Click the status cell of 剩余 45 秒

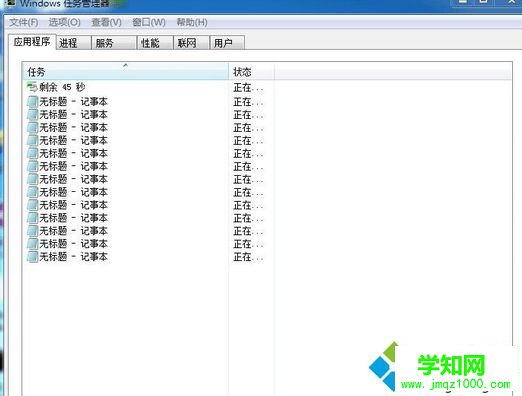click(x=248, y=88)
